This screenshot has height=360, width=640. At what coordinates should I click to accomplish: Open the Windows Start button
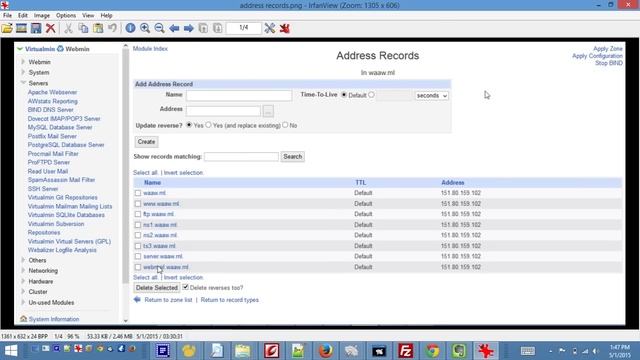tap(11, 351)
